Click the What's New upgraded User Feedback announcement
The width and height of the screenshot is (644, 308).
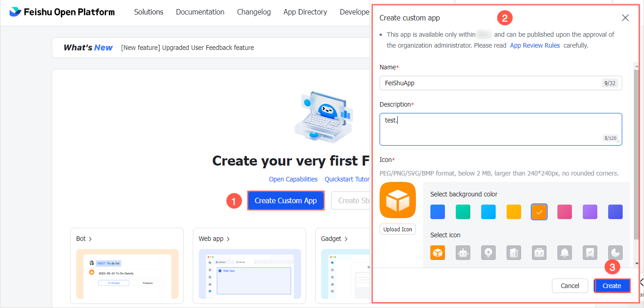187,48
